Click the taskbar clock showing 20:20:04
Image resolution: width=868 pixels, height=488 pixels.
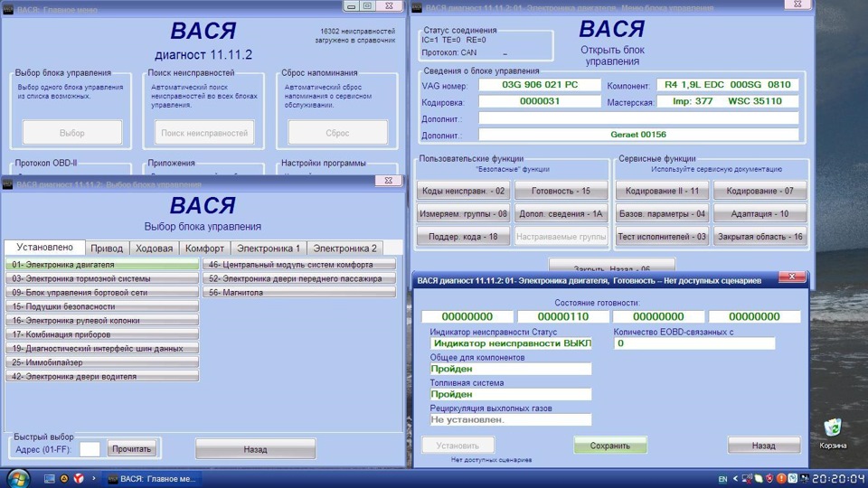[838, 479]
